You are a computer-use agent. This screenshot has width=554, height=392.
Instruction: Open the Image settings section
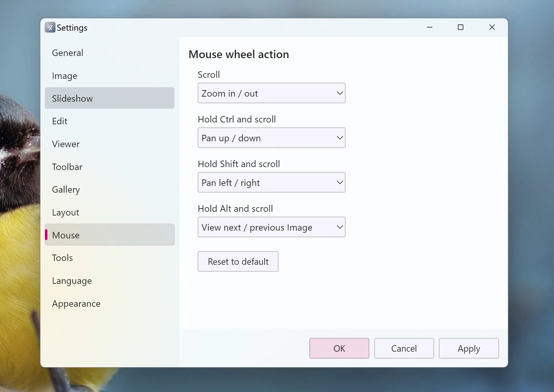point(65,76)
